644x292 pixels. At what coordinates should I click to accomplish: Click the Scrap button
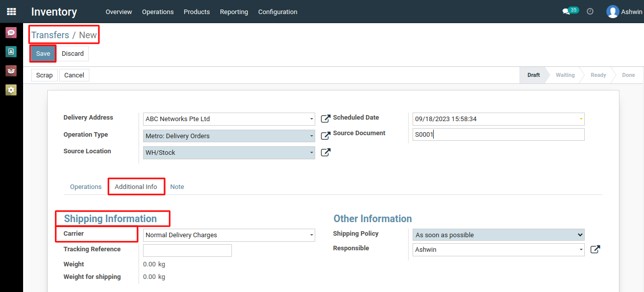pyautogui.click(x=44, y=75)
